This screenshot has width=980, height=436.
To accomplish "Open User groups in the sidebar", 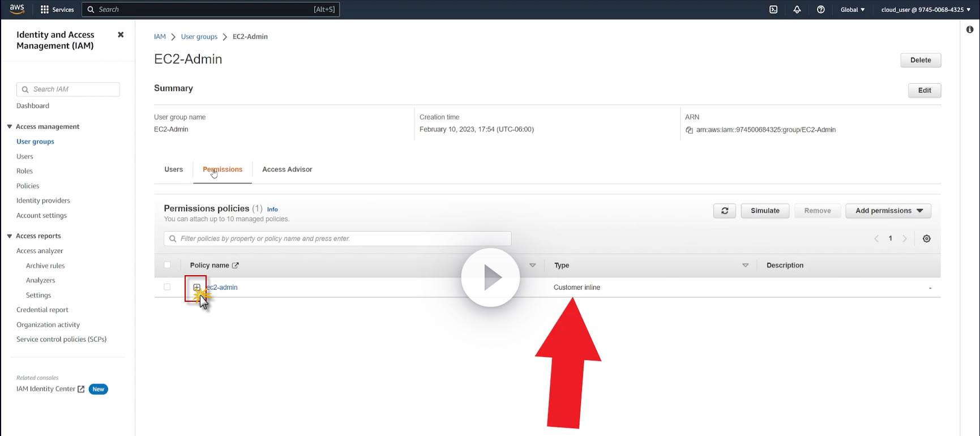I will pos(35,142).
